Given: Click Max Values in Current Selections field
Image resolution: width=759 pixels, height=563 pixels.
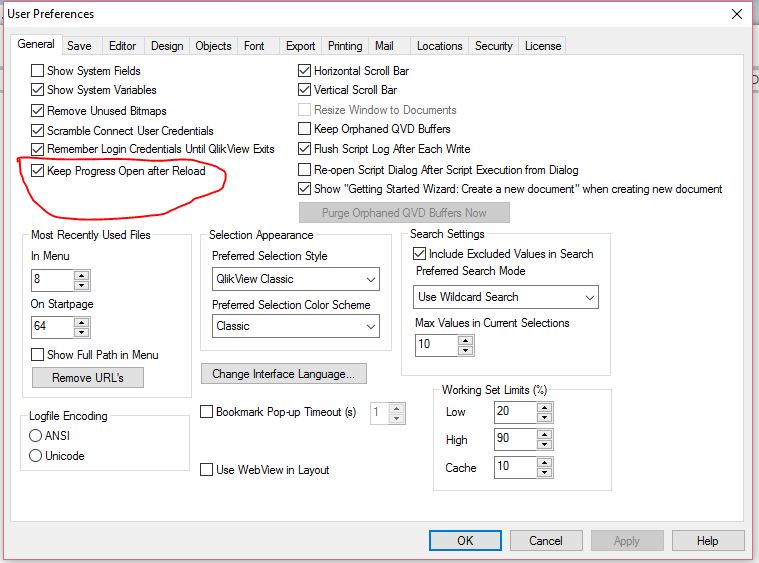Looking at the screenshot, I should pos(437,345).
